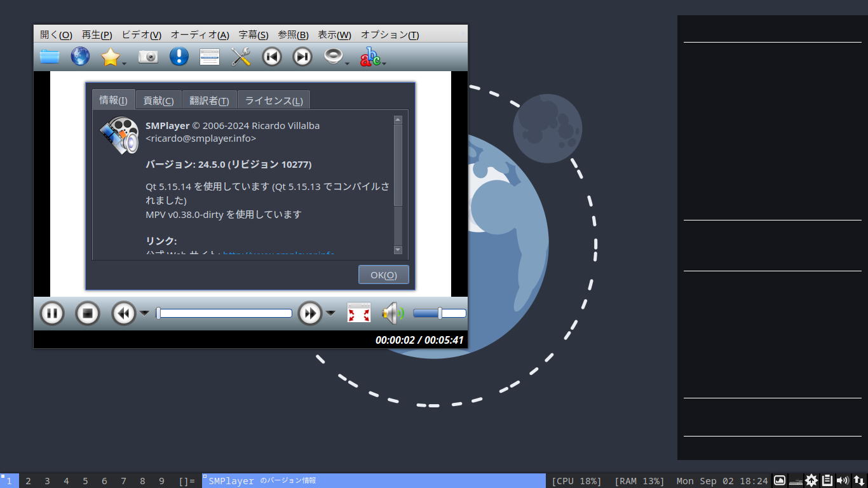Expand the audio track dropdown arrow

point(347,63)
